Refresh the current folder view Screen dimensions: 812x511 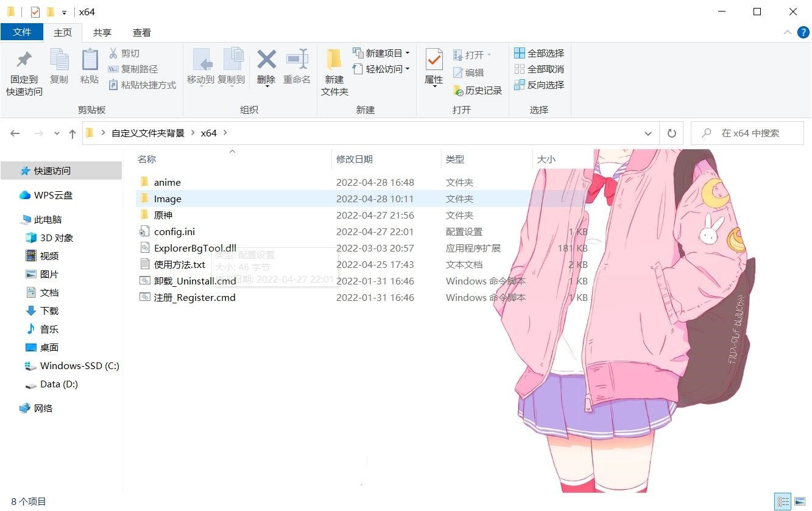coord(672,133)
